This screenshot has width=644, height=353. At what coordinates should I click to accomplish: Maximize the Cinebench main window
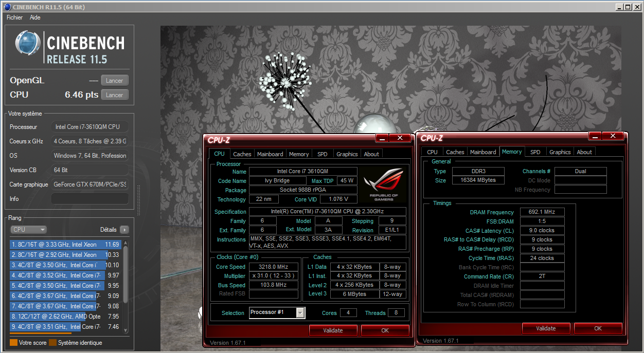click(628, 7)
